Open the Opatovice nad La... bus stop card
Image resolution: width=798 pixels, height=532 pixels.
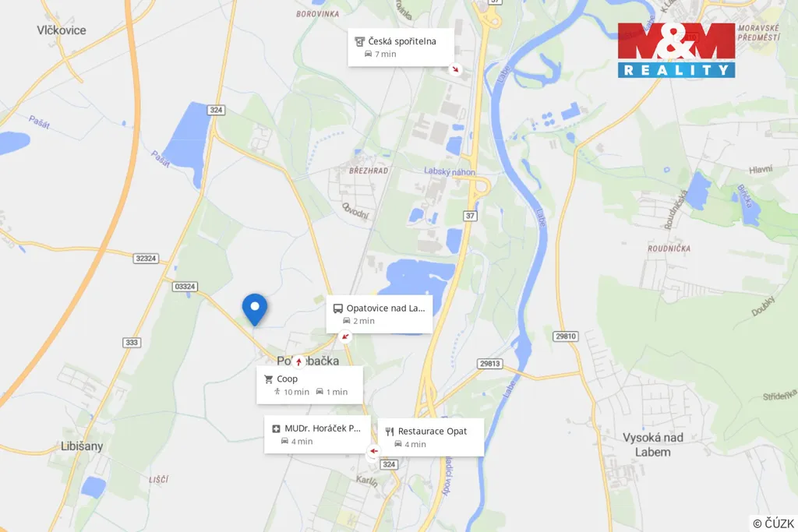380,315
